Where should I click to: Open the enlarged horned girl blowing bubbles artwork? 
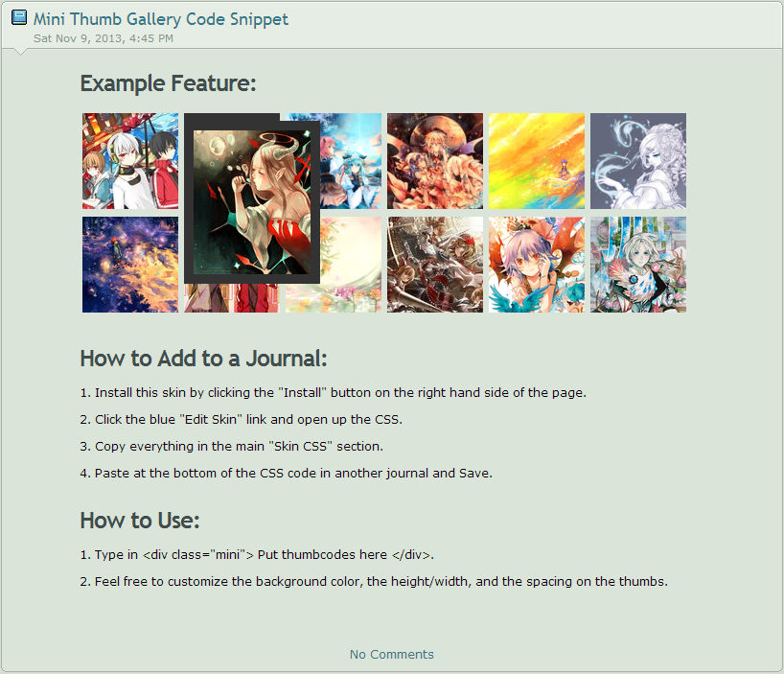(x=252, y=202)
